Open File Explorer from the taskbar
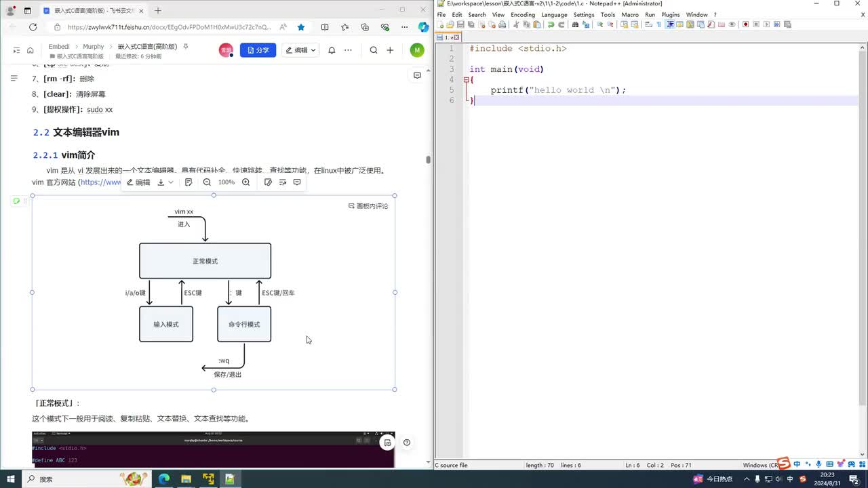868x488 pixels. coord(186,479)
